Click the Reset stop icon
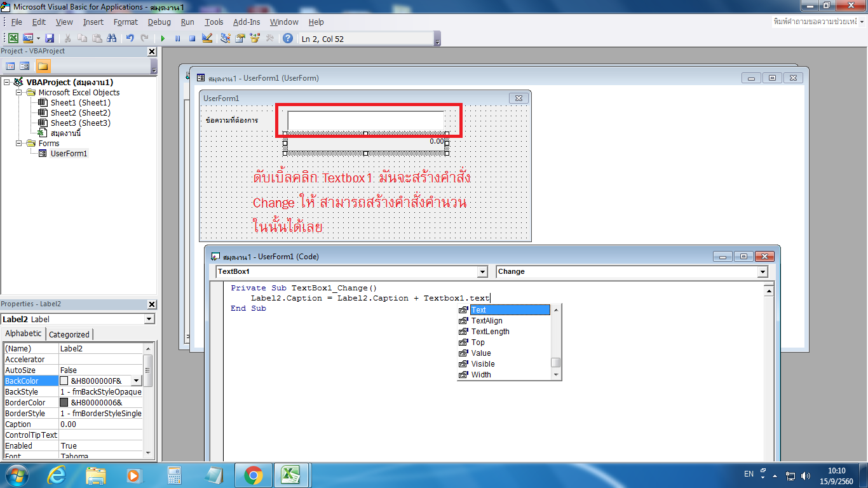 pos(191,39)
